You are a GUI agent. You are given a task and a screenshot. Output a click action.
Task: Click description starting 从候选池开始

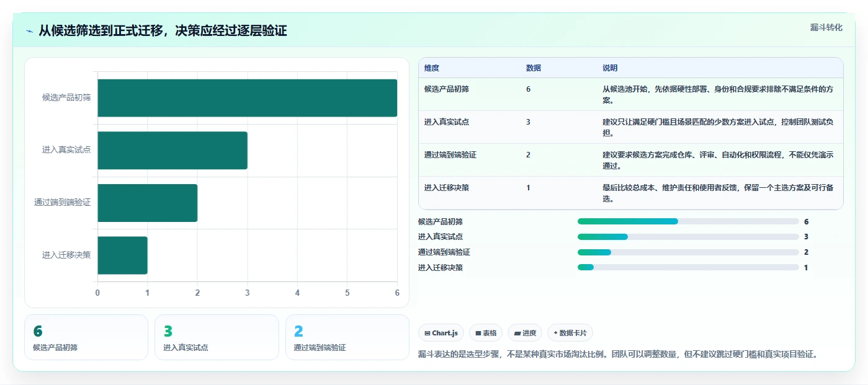click(x=718, y=95)
